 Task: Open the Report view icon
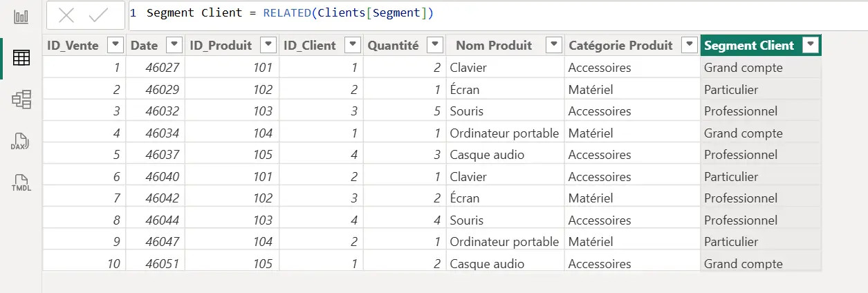[x=21, y=16]
